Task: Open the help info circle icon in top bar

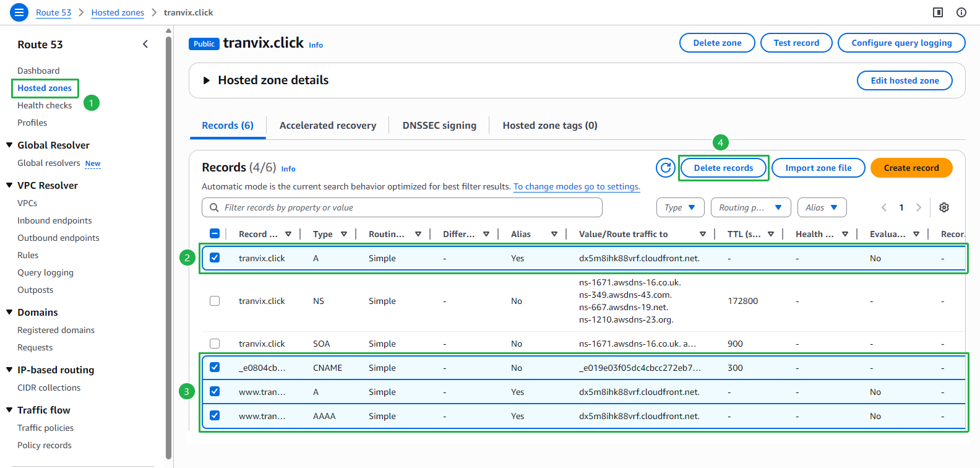Action: point(961,12)
